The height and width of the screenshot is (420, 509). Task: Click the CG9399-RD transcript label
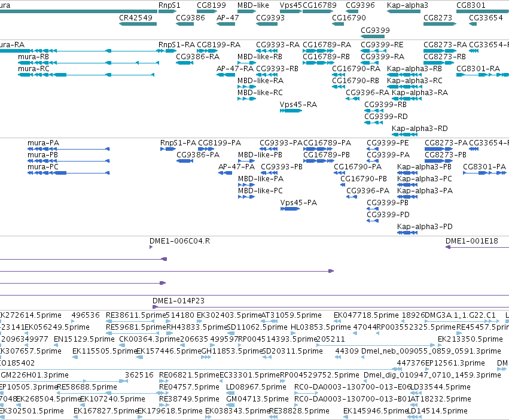(386, 117)
